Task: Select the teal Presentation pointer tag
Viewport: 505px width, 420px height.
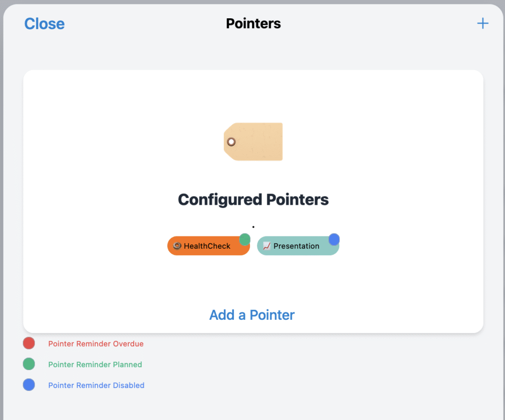Action: point(298,246)
